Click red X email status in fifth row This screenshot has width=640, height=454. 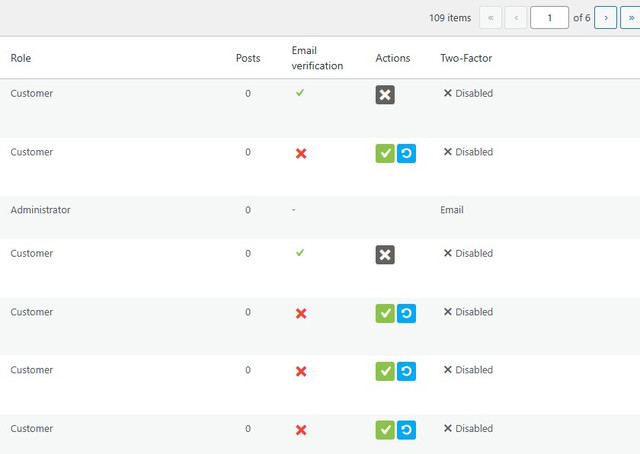point(301,314)
